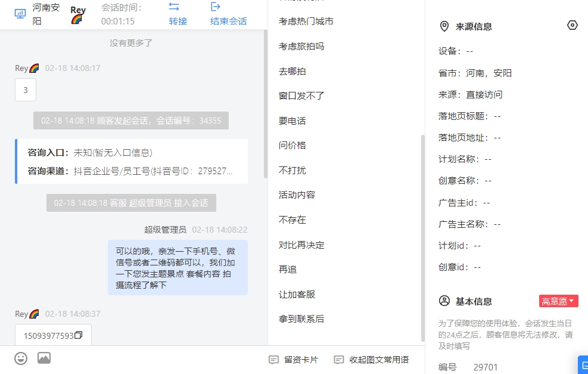Copy the phone number 15093977593 icon
Image resolution: width=588 pixels, height=374 pixels.
coord(79,335)
